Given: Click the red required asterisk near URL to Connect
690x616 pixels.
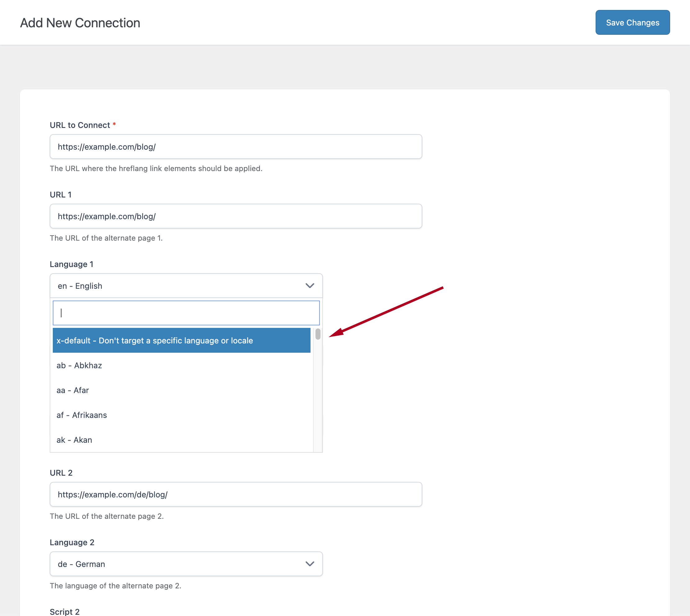Looking at the screenshot, I should click(x=114, y=125).
